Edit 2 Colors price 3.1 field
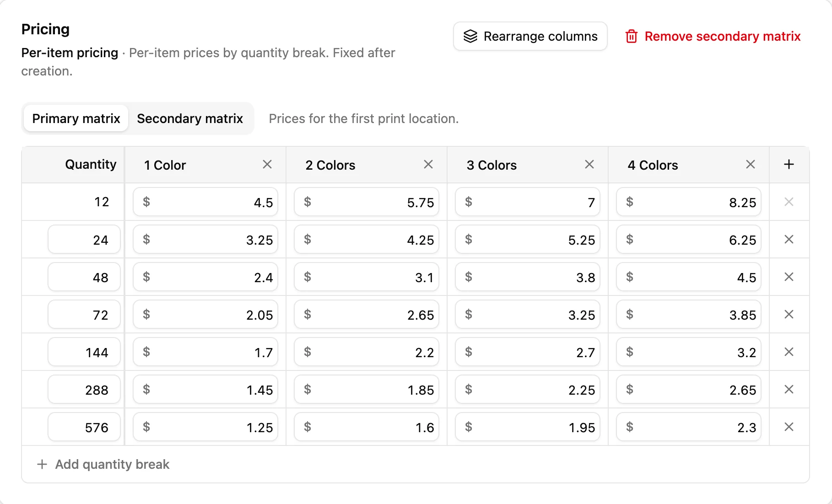Image resolution: width=832 pixels, height=504 pixels. point(367,277)
